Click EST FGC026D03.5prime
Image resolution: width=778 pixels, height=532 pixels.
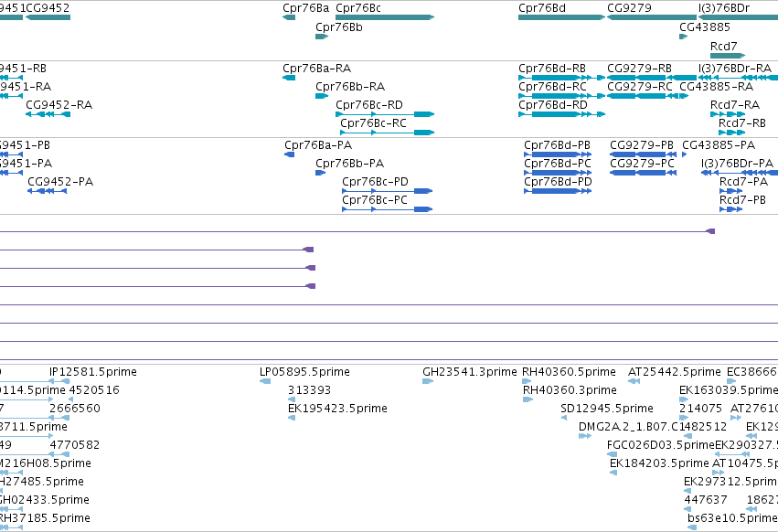click(613, 454)
